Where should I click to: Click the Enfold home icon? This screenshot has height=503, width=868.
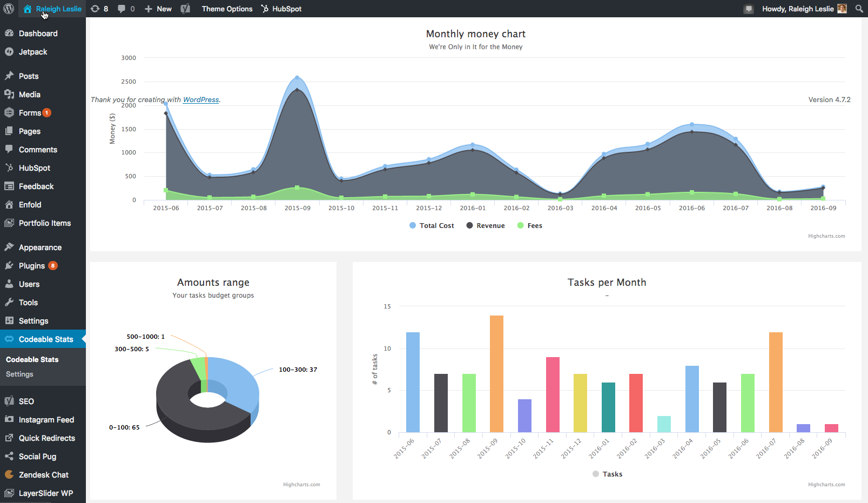9,205
